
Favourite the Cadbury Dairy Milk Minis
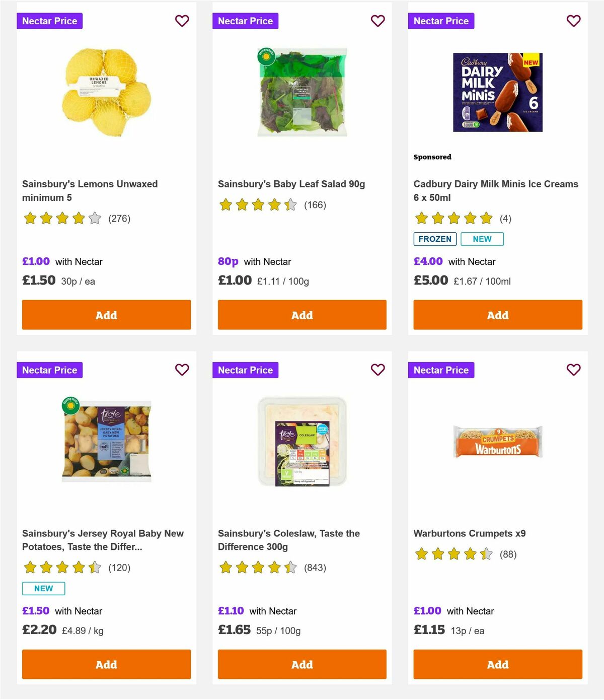point(573,21)
